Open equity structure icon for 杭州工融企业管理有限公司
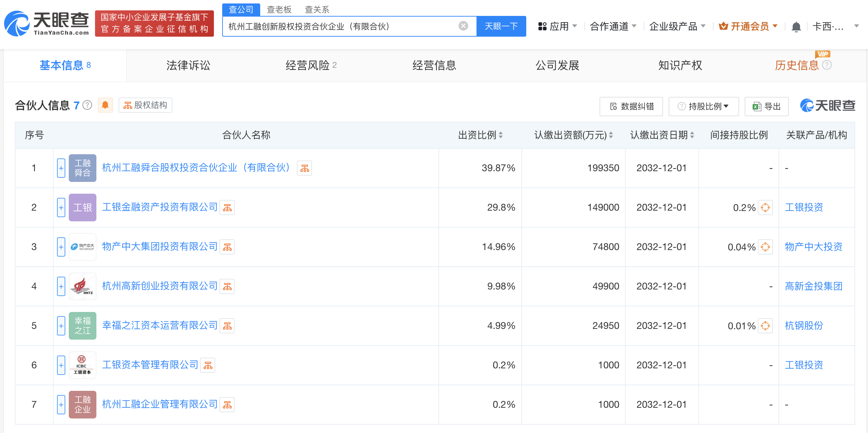This screenshot has height=433, width=868. tap(227, 405)
